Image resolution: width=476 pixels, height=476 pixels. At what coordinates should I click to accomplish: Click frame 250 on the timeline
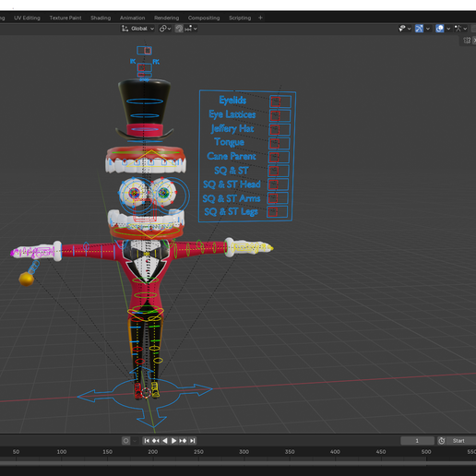pos(198,452)
